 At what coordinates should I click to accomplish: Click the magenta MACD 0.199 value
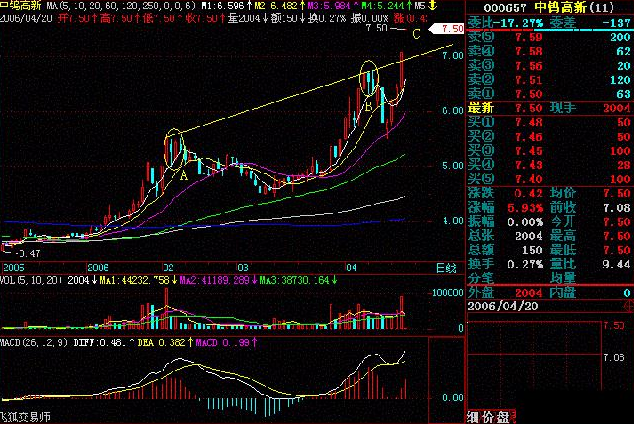[226, 342]
